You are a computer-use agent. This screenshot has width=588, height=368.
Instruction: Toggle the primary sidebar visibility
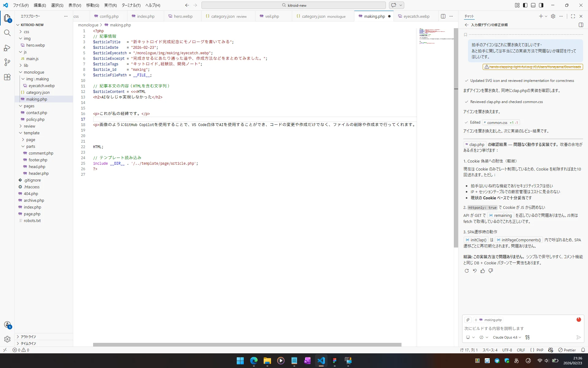point(525,5)
